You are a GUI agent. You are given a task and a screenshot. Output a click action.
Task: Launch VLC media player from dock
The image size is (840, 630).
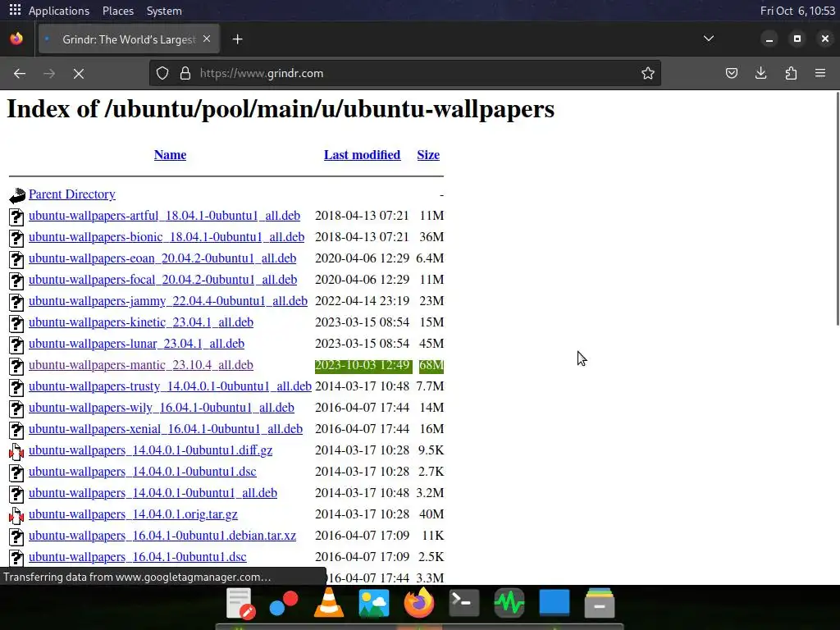(328, 603)
